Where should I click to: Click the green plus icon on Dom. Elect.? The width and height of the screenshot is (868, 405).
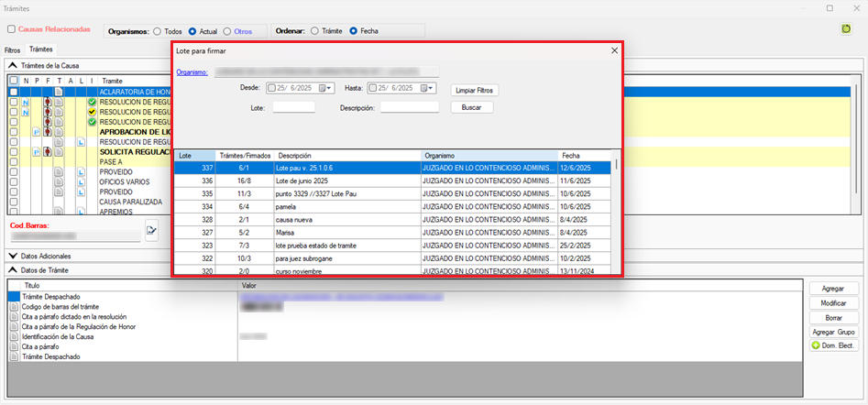point(815,345)
